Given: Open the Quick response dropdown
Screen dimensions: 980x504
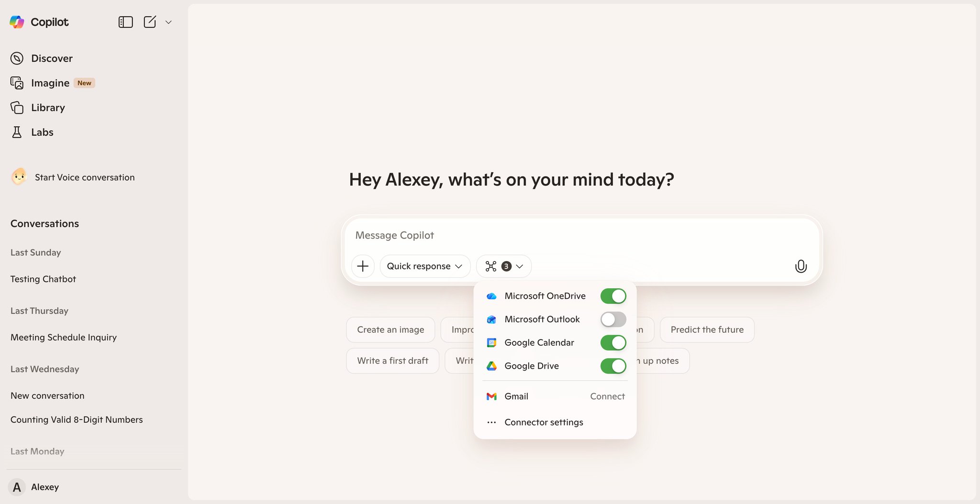Looking at the screenshot, I should point(425,266).
